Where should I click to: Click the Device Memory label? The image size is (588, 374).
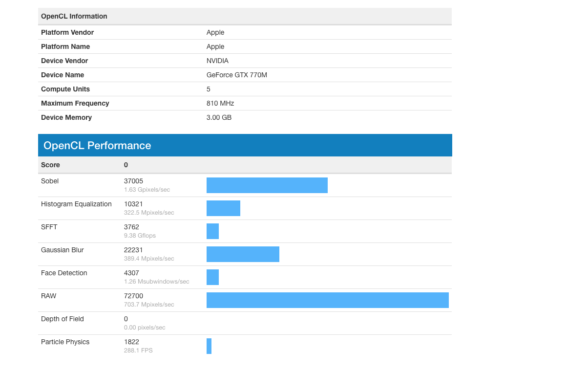click(66, 117)
